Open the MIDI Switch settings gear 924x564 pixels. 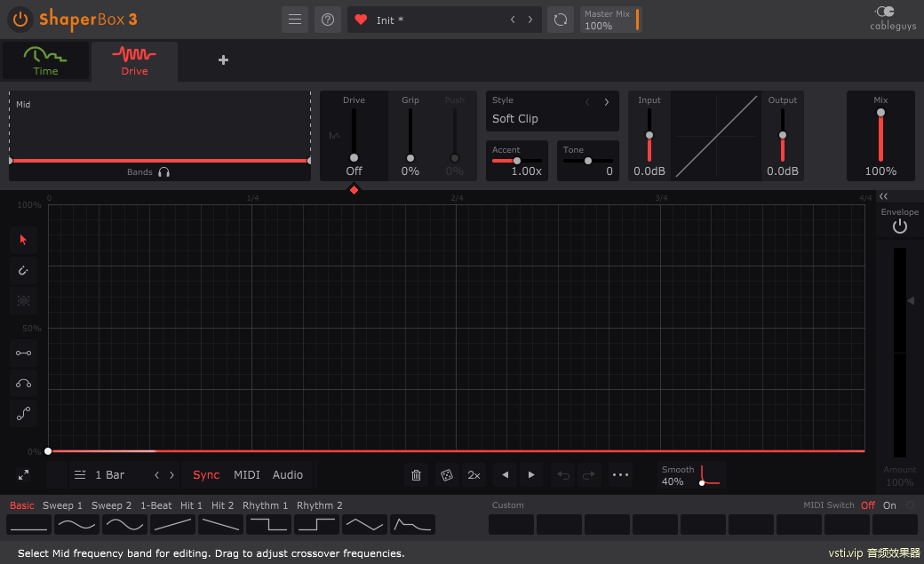tap(910, 505)
